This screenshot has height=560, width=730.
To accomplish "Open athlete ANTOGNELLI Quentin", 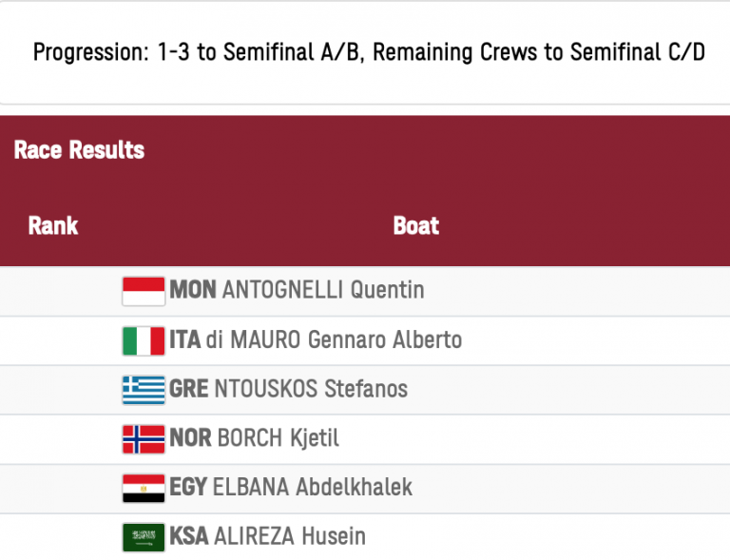I will [322, 291].
